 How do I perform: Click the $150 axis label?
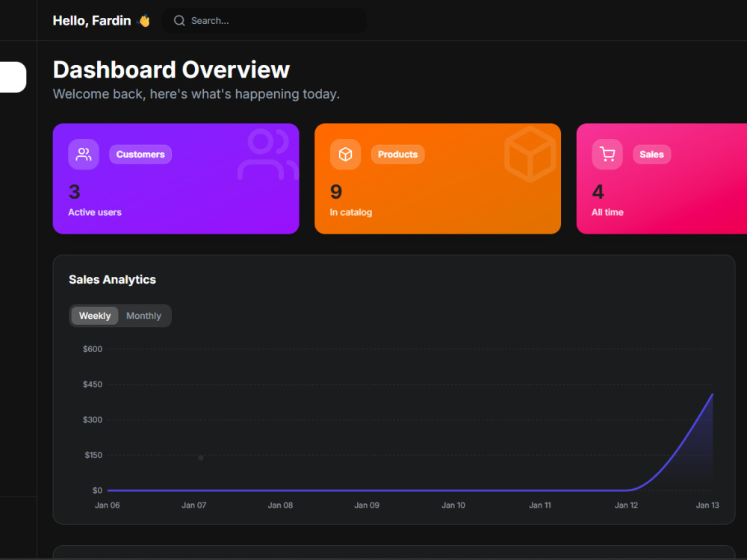click(x=93, y=455)
